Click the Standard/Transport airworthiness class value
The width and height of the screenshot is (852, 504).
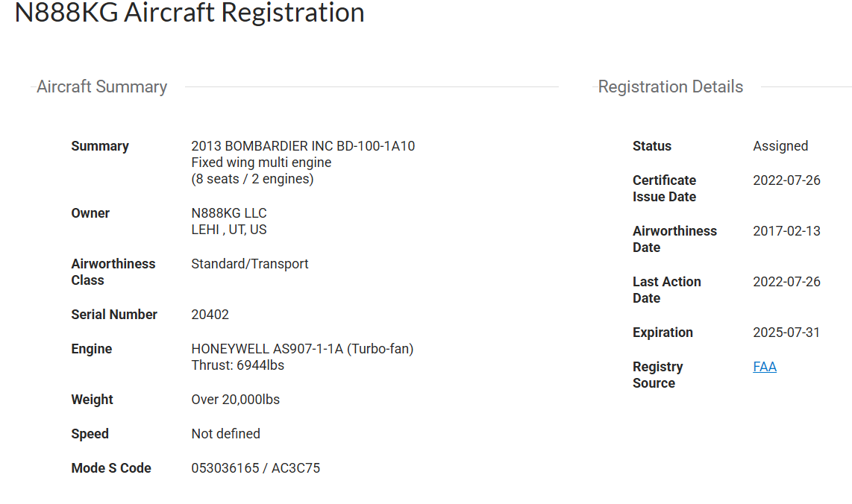click(x=250, y=264)
